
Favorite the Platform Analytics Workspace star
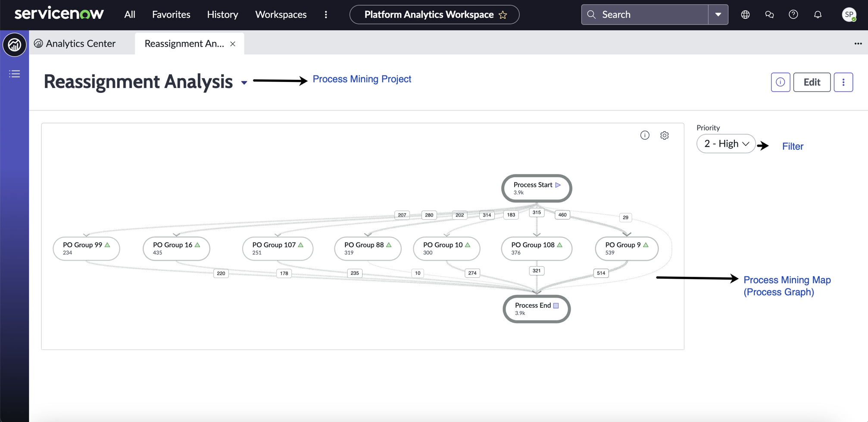[503, 15]
